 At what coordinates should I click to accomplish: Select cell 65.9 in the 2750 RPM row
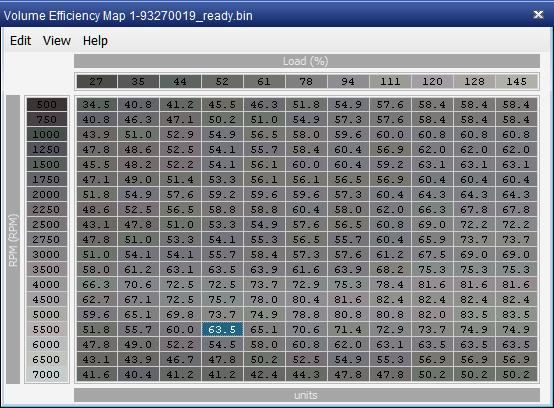(x=432, y=240)
